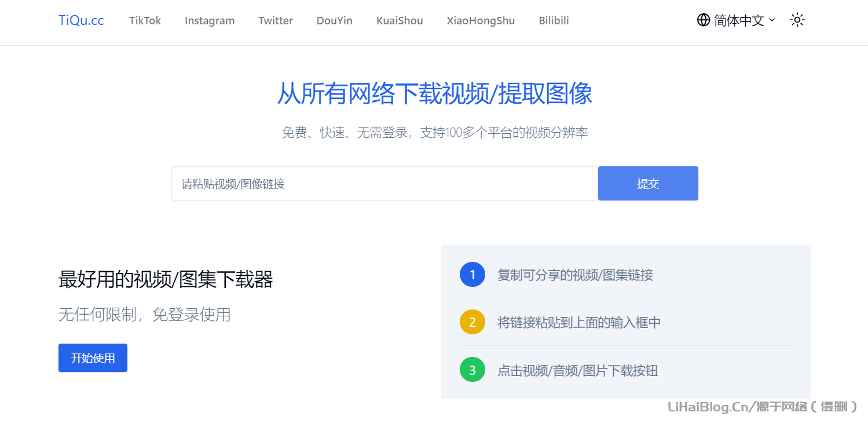The height and width of the screenshot is (423, 868).
Task: Click the 将链接粘贴到上面的输入框中 step text
Action: (579, 323)
